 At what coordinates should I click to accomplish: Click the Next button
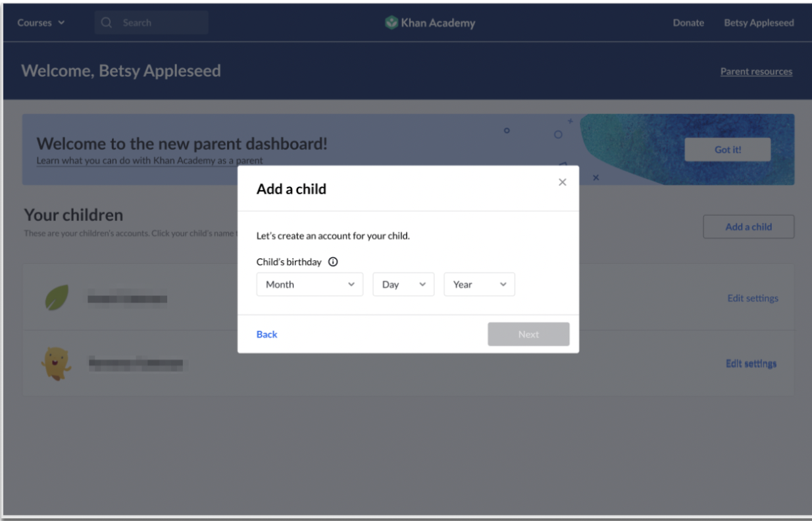tap(528, 334)
